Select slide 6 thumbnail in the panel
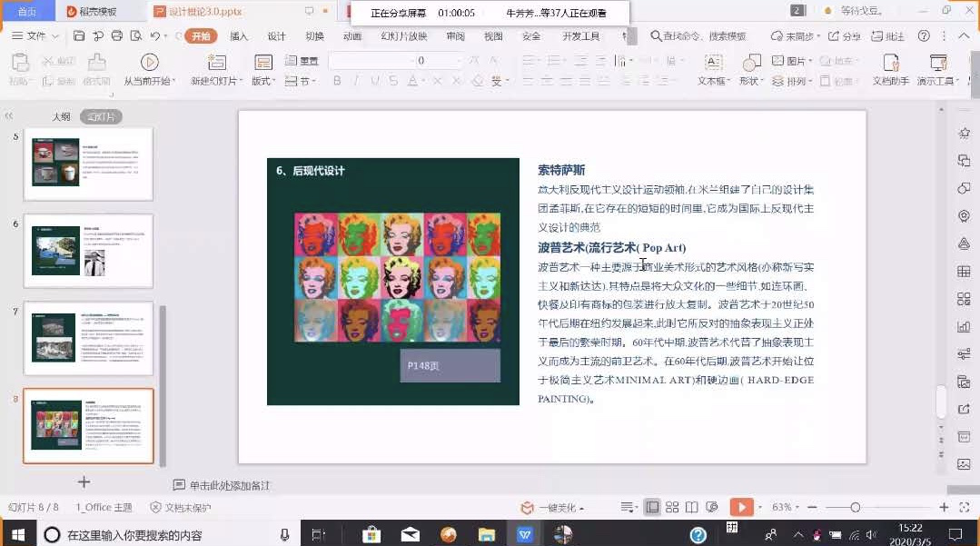 (x=88, y=251)
